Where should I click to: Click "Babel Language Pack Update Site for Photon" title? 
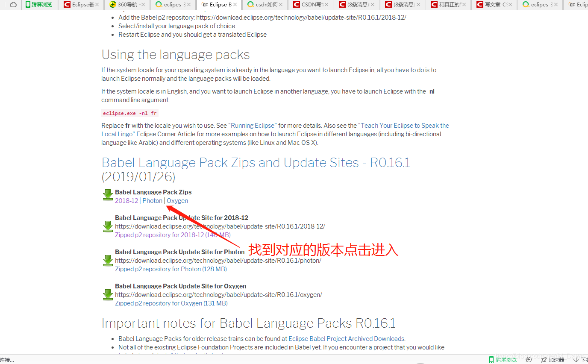point(180,252)
